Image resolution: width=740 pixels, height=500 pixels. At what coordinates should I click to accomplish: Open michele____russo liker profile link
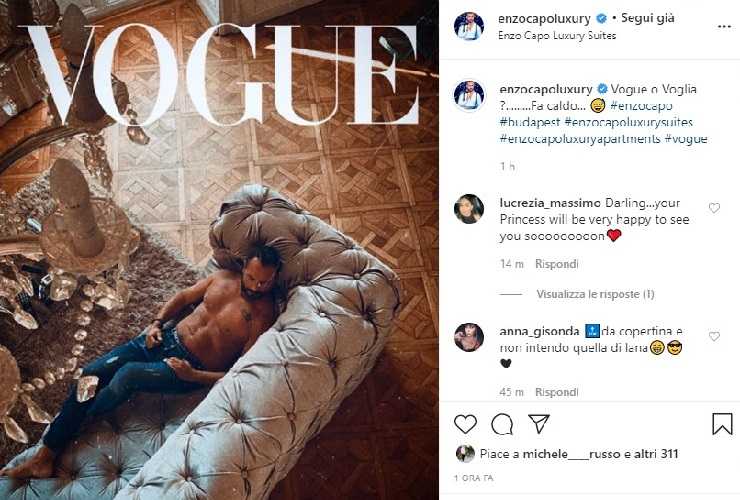pos(572,454)
